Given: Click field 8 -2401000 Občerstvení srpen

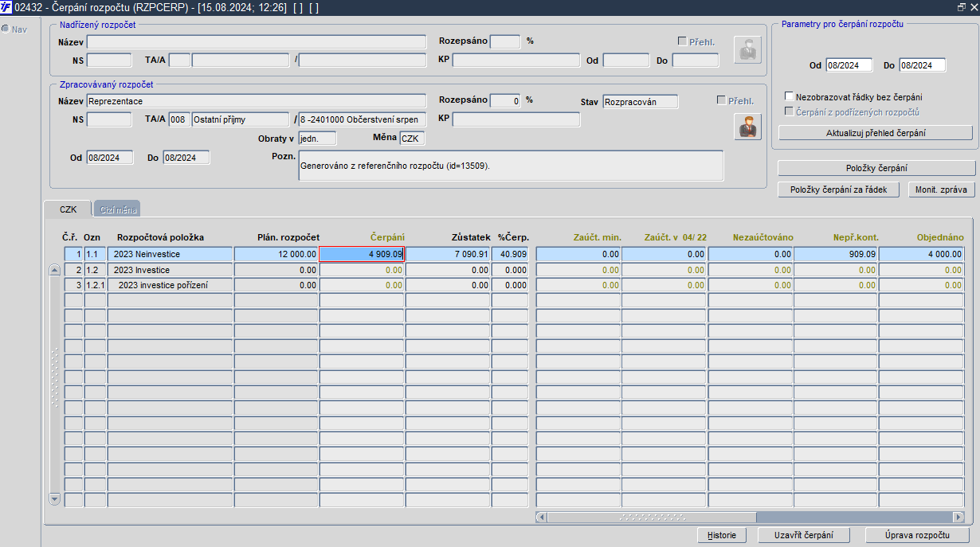Looking at the screenshot, I should [x=363, y=119].
